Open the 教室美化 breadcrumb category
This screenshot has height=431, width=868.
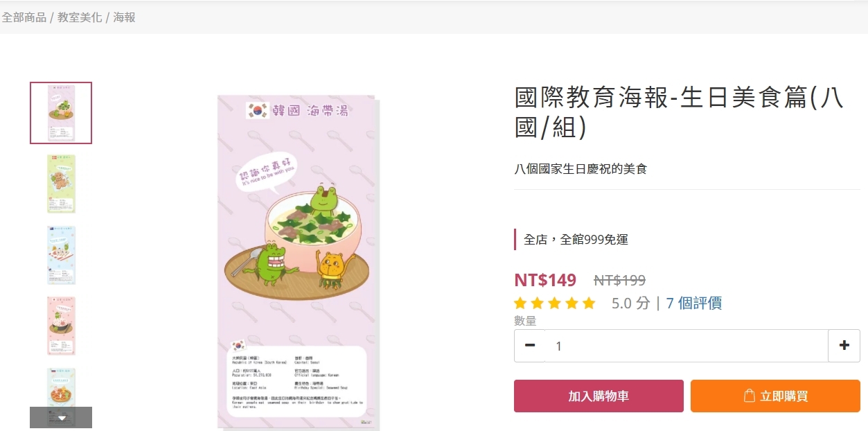click(80, 17)
